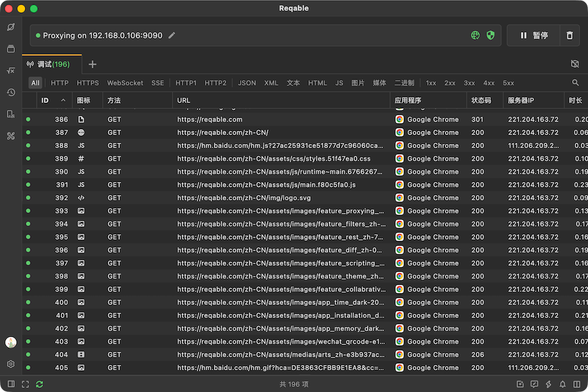Click the 应用程序 column header

point(408,100)
